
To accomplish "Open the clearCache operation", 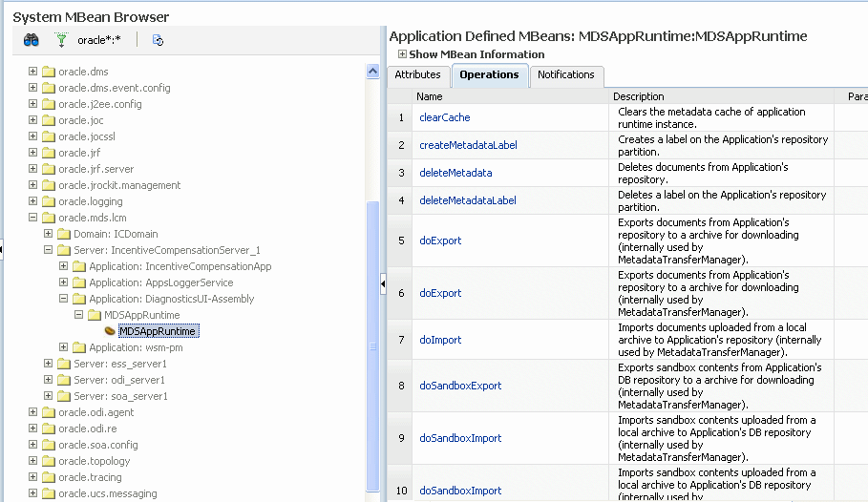I will (445, 117).
